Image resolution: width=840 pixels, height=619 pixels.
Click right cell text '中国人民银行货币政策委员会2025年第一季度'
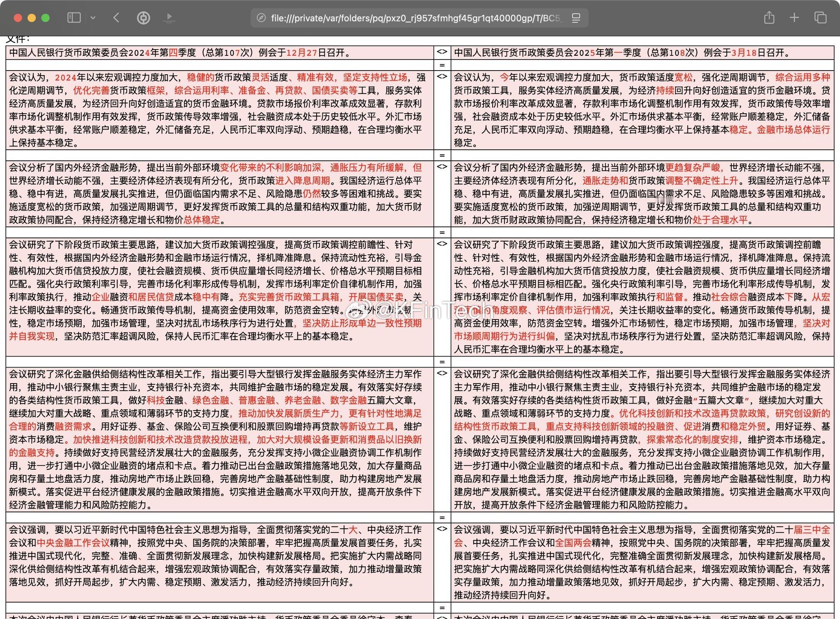548,53
